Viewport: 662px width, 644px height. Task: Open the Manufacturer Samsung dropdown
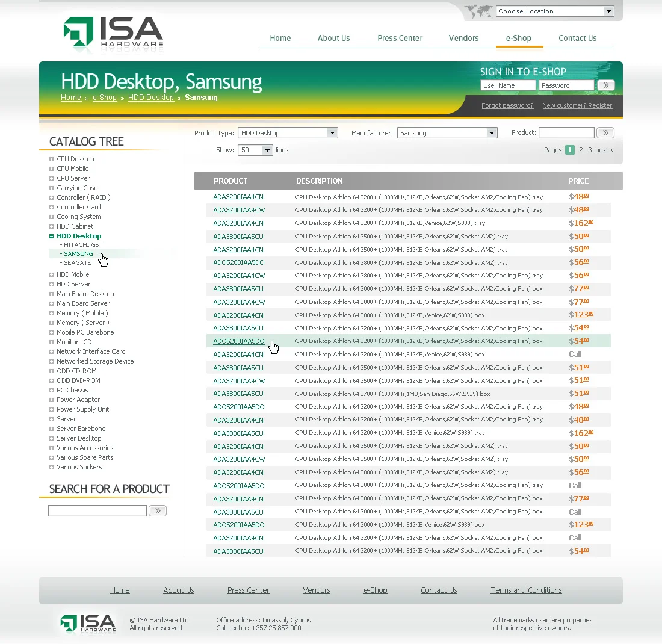point(447,133)
